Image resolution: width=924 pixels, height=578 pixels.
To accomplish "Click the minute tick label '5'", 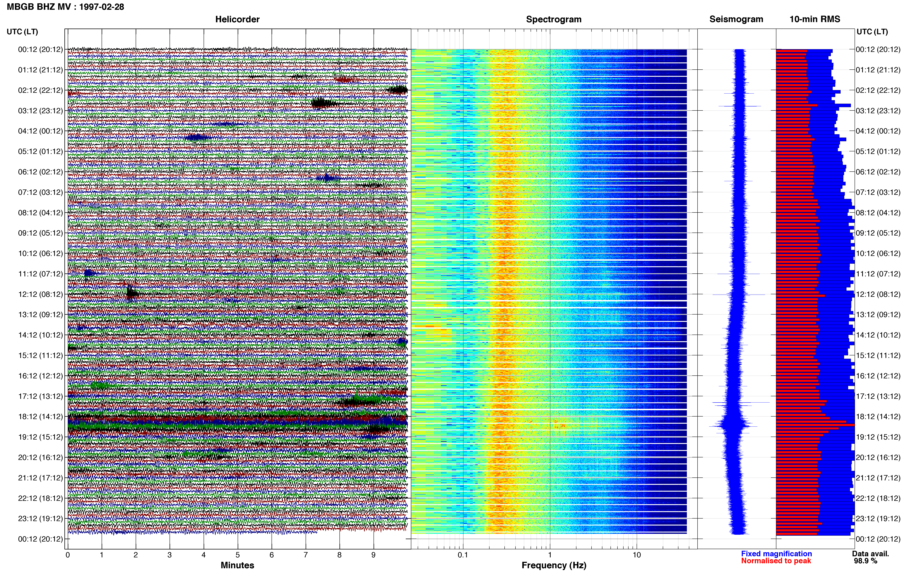I will tap(238, 555).
